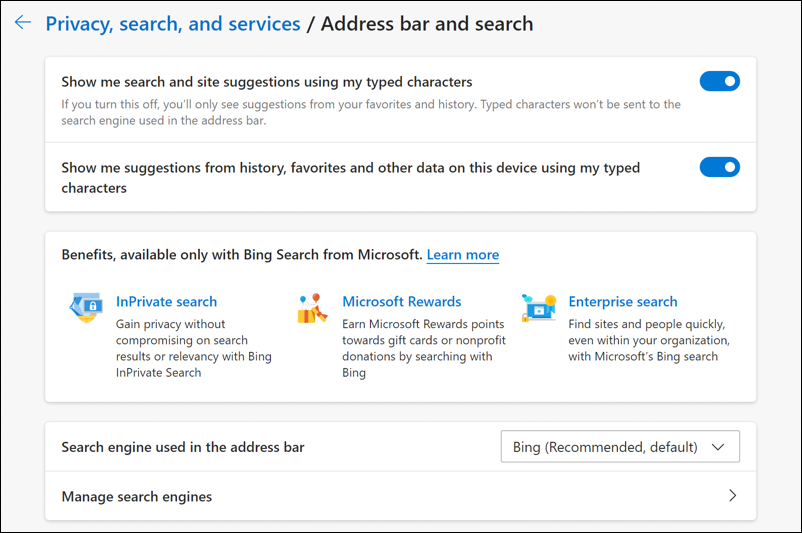The width and height of the screenshot is (802, 533).
Task: Open the Learn more link
Action: point(463,255)
